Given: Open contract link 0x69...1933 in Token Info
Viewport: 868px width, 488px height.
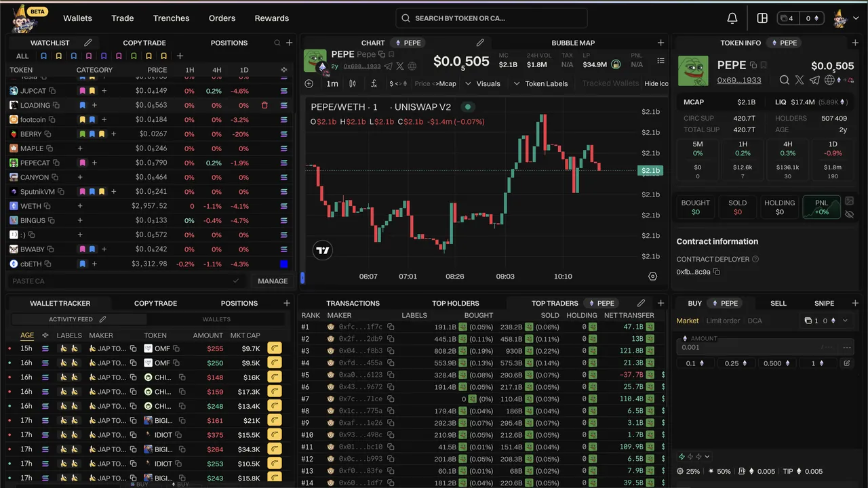Looking at the screenshot, I should tap(738, 80).
